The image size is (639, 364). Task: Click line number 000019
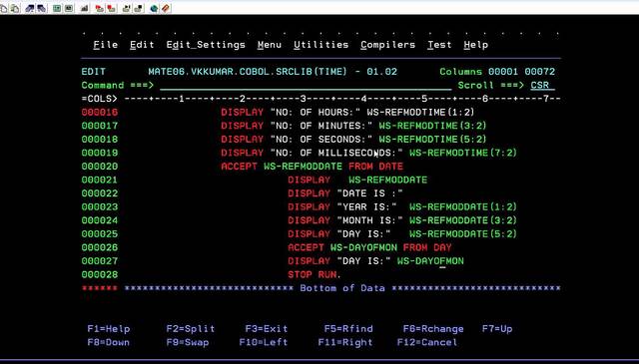tap(100, 153)
